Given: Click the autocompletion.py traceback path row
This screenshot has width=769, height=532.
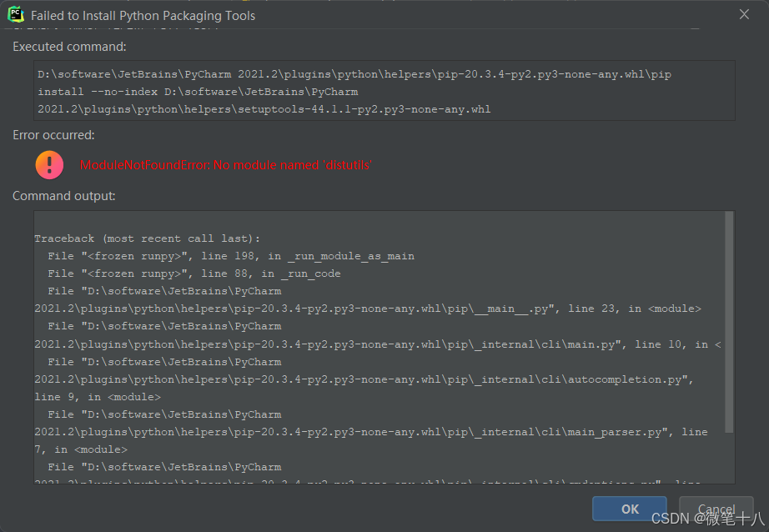Looking at the screenshot, I should (364, 379).
